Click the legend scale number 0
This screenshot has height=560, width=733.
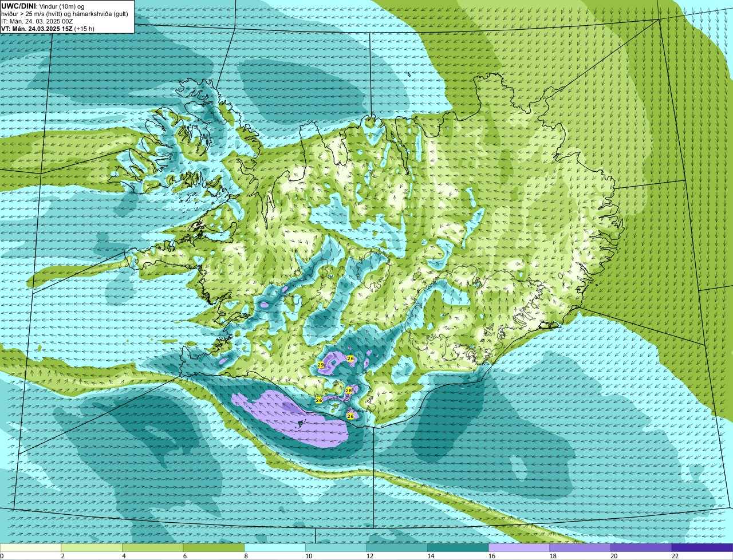[2, 556]
